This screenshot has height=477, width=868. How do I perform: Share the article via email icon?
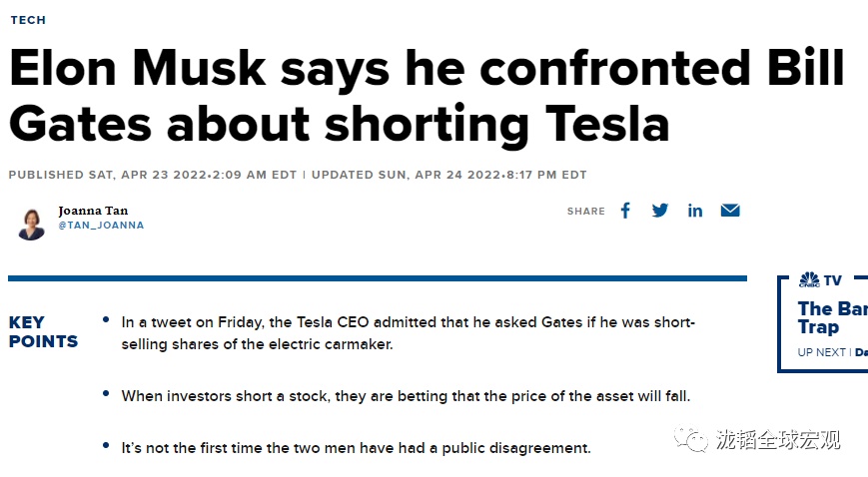pos(730,211)
